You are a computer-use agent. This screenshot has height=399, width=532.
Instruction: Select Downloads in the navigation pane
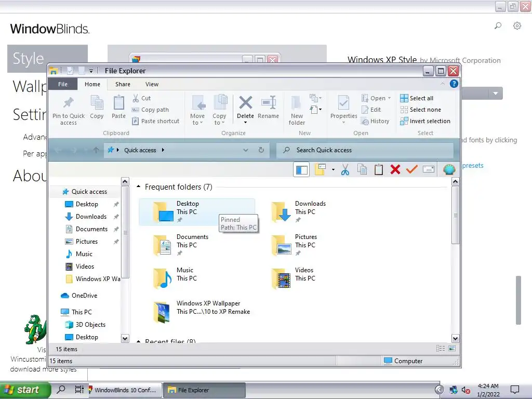tap(87, 217)
